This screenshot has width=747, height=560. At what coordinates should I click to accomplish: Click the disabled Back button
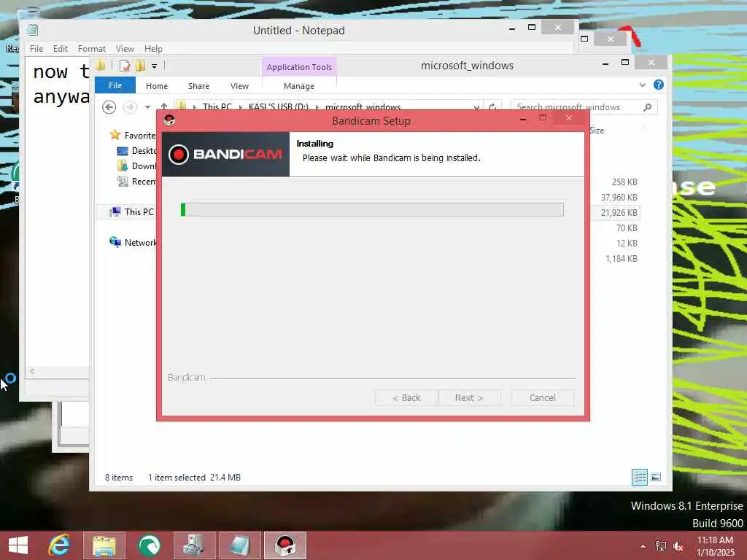pos(406,397)
